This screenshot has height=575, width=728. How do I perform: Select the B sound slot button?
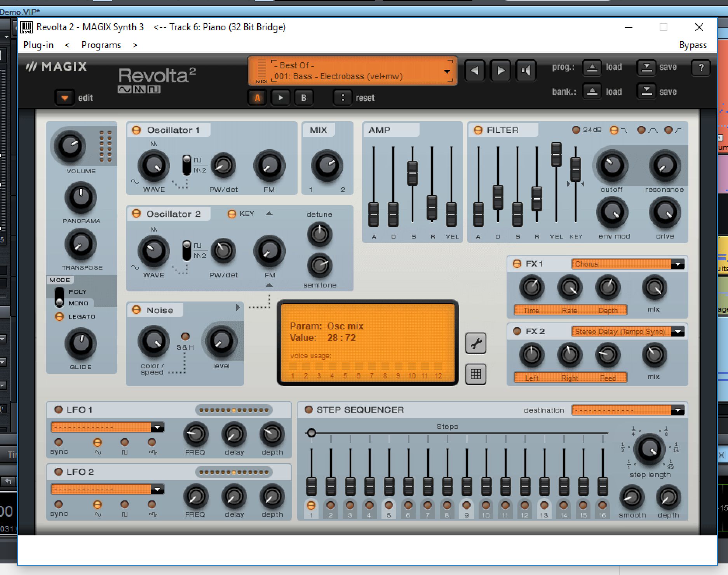click(x=304, y=98)
